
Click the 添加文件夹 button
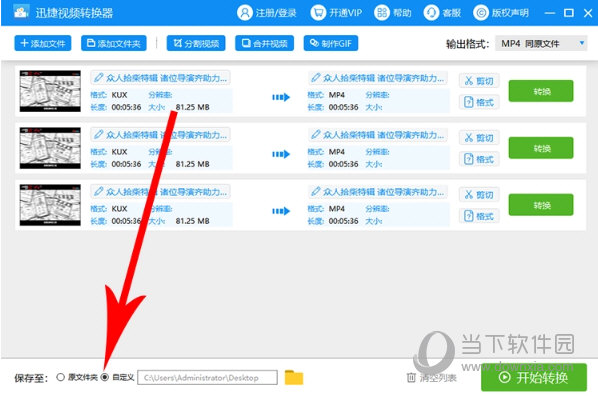pyautogui.click(x=114, y=43)
